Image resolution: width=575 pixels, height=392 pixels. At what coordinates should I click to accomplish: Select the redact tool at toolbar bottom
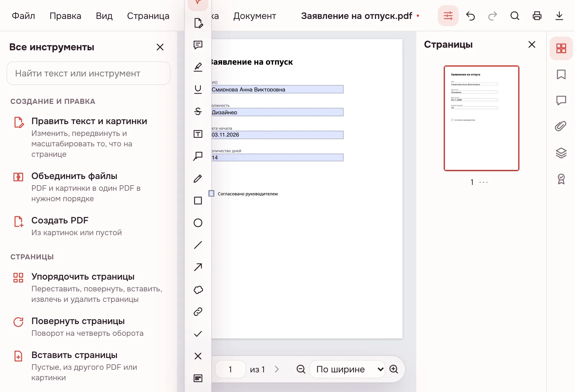coord(198,378)
